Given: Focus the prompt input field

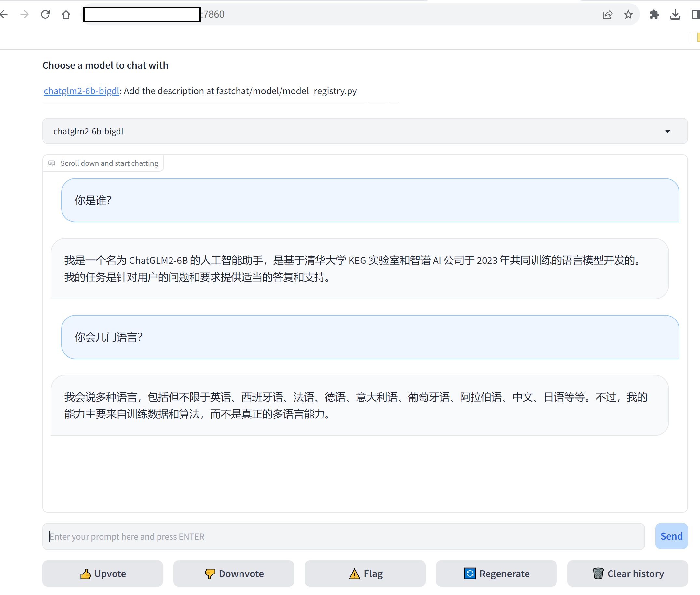Looking at the screenshot, I should click(x=343, y=536).
